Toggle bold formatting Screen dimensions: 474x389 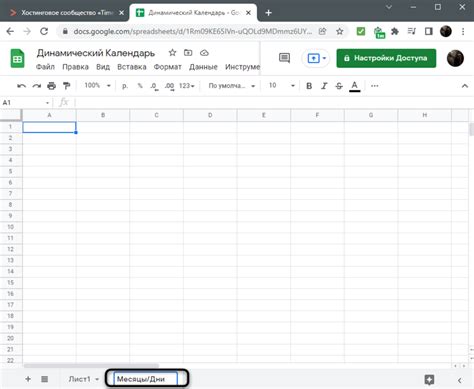(x=309, y=86)
